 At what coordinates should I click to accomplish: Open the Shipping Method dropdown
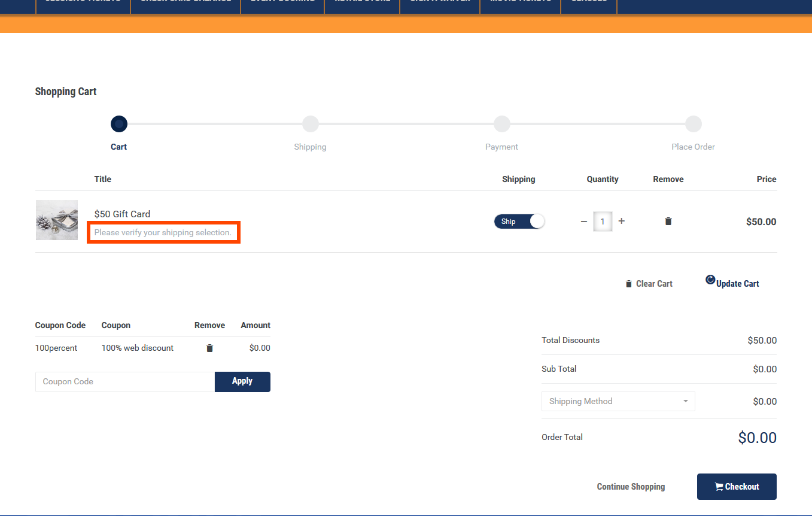(x=618, y=401)
